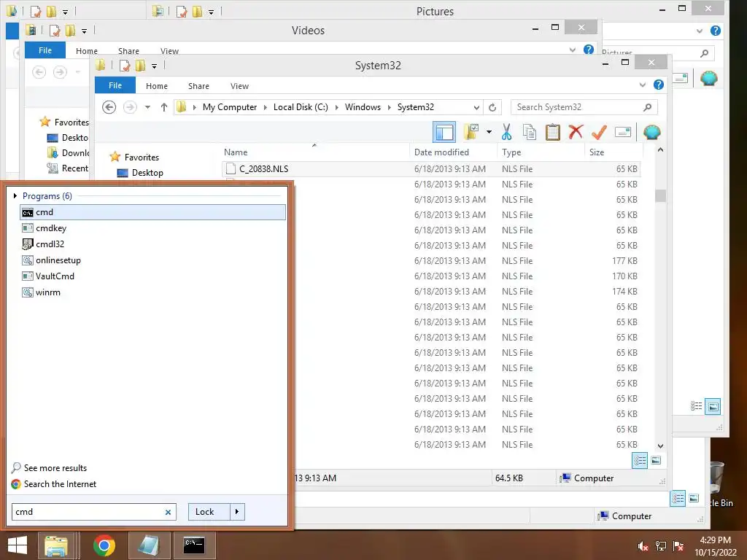Click My Computer breadcrumb
The image size is (747, 560).
pos(230,107)
